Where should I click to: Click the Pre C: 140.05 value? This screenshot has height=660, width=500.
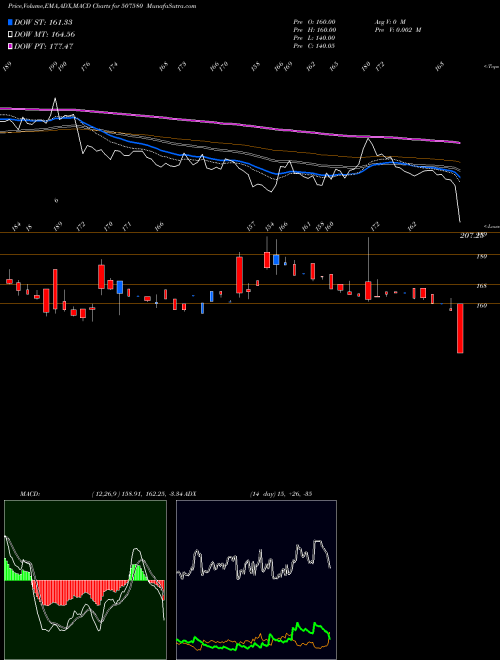pos(314,46)
